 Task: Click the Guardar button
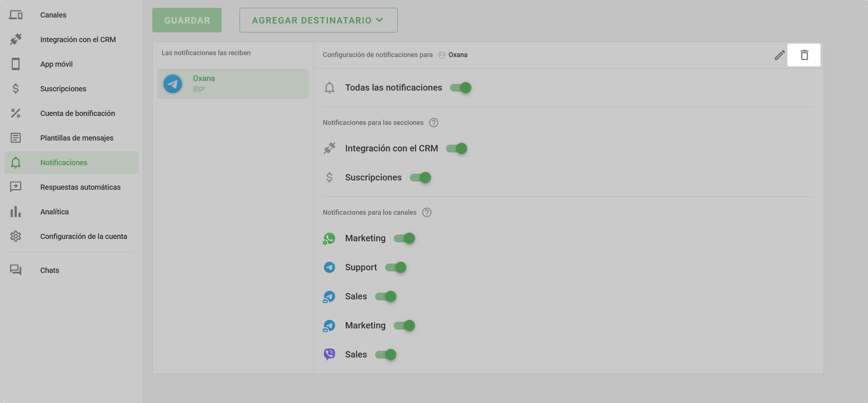click(187, 20)
